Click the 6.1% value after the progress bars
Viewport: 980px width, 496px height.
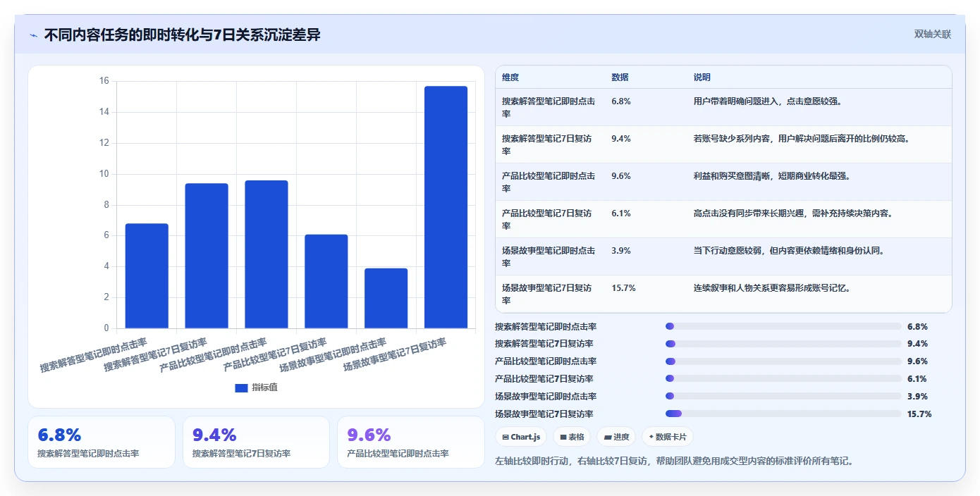(x=917, y=379)
